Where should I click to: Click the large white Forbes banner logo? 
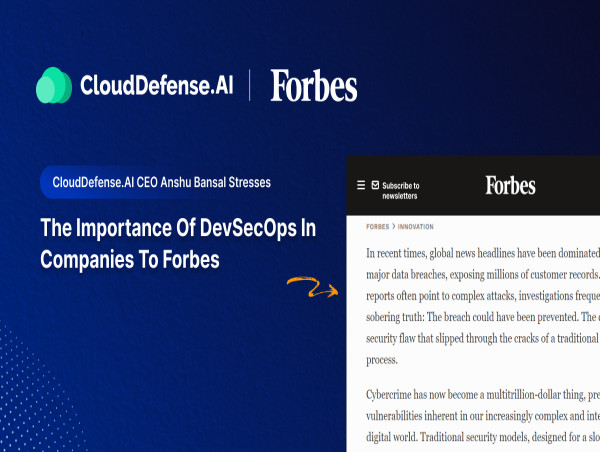(x=314, y=85)
